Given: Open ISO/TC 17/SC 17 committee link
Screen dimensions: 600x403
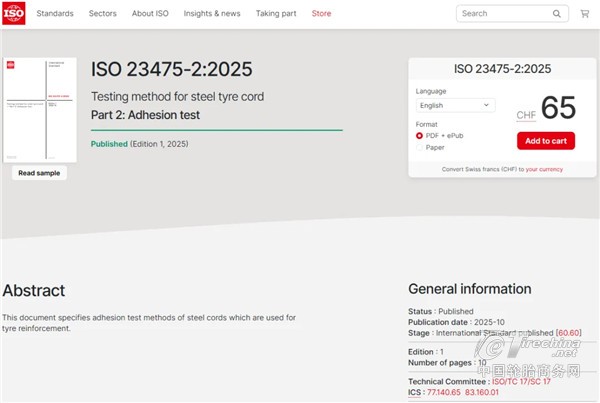Looking at the screenshot, I should point(522,382).
